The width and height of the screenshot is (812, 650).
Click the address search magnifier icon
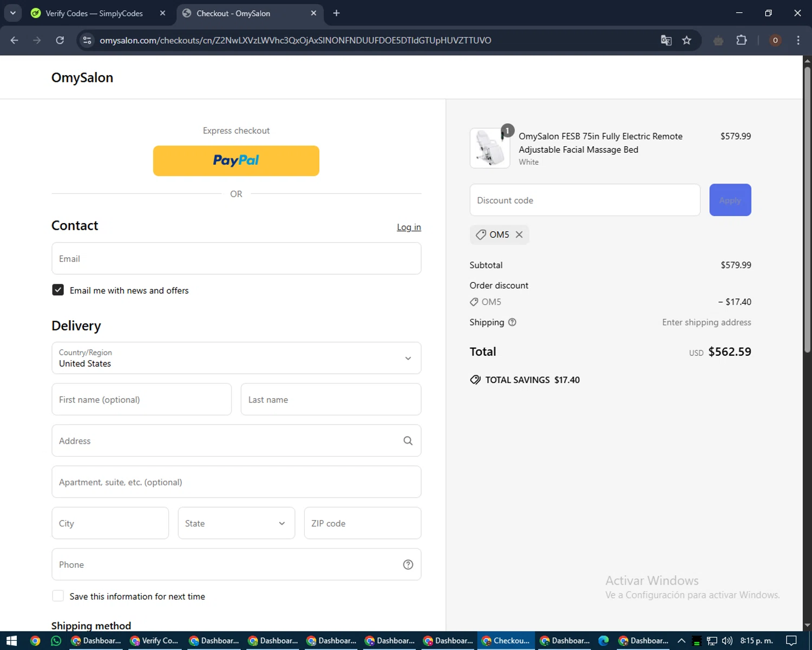point(408,441)
